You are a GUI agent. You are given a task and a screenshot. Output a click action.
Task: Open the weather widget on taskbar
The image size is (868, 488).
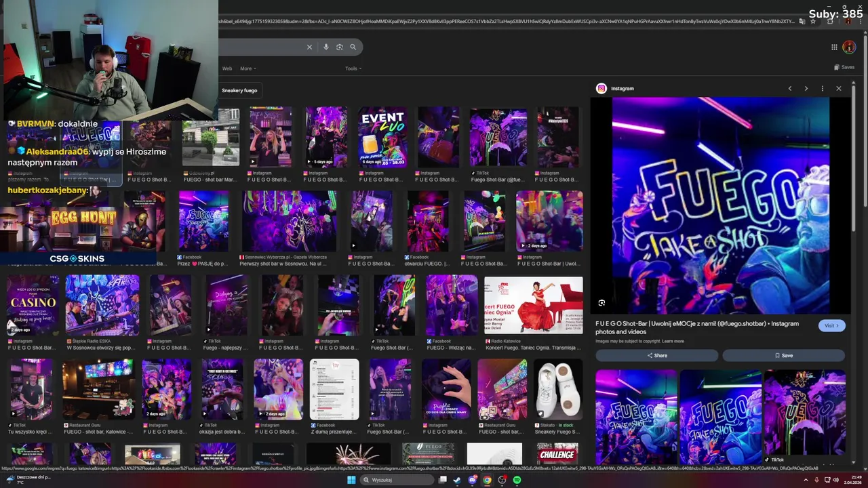pyautogui.click(x=28, y=480)
